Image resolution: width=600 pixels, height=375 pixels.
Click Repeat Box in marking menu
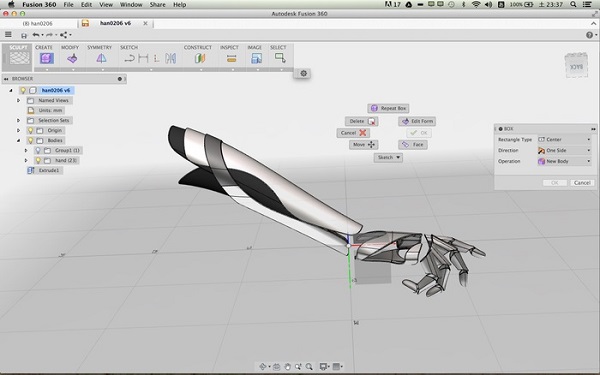388,108
